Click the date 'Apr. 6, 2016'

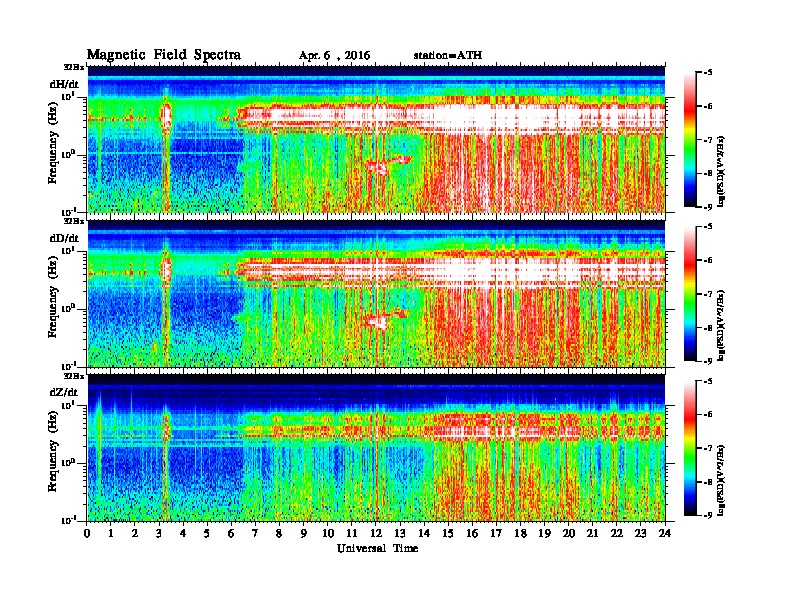[334, 56]
